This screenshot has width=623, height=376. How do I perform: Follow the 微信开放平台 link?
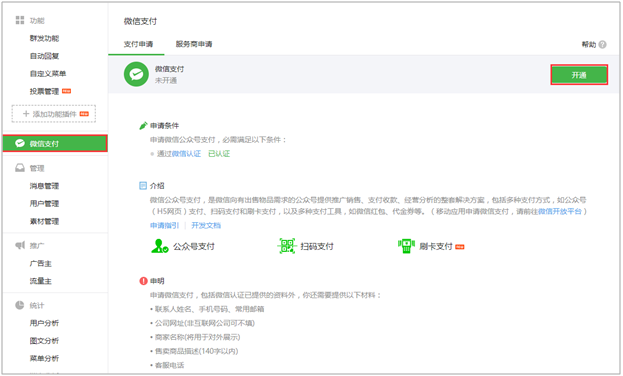tap(560, 211)
